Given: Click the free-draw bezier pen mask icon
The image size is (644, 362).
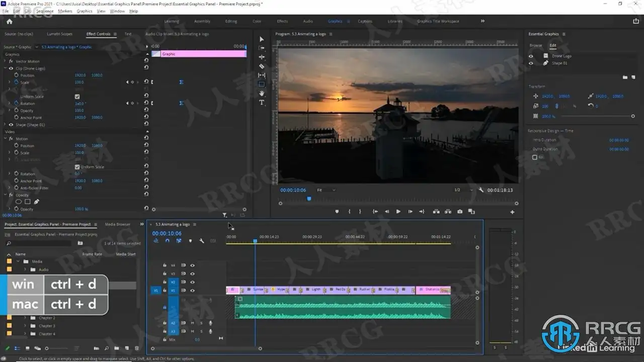Looking at the screenshot, I should tap(37, 202).
